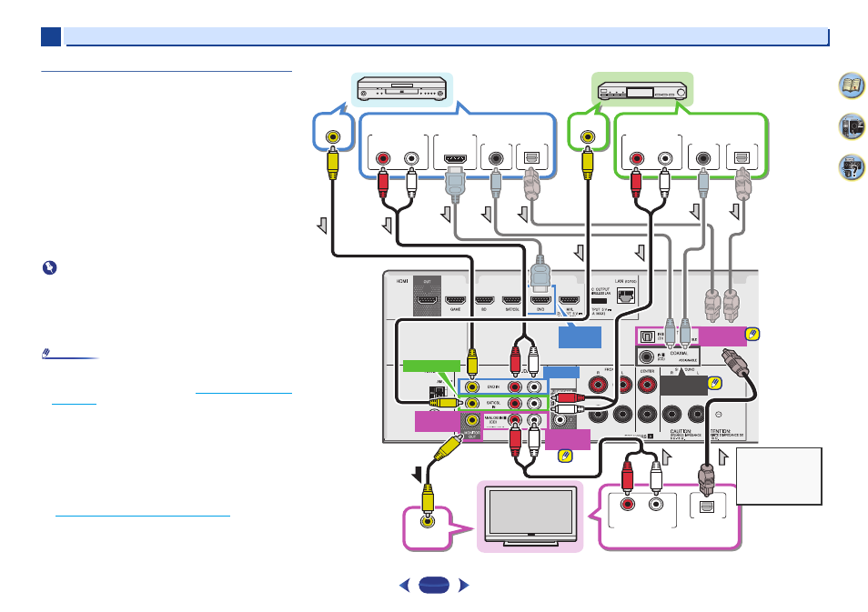Click the Note pencil icon in the text column

[x=46, y=353]
